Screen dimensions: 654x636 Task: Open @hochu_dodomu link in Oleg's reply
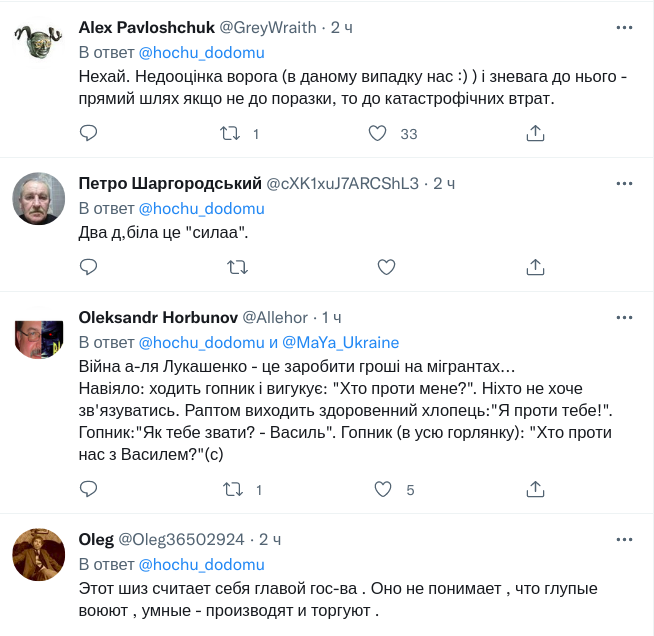pos(201,564)
